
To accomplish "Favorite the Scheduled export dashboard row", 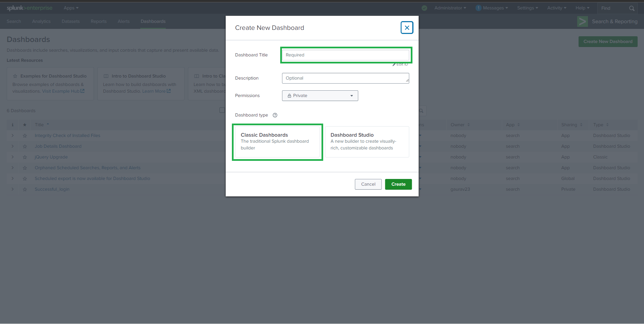I will tap(25, 179).
